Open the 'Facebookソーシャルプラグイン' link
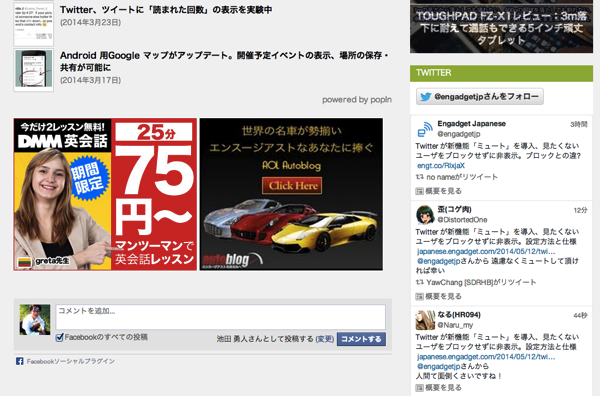This screenshot has width=600, height=396. point(71,361)
